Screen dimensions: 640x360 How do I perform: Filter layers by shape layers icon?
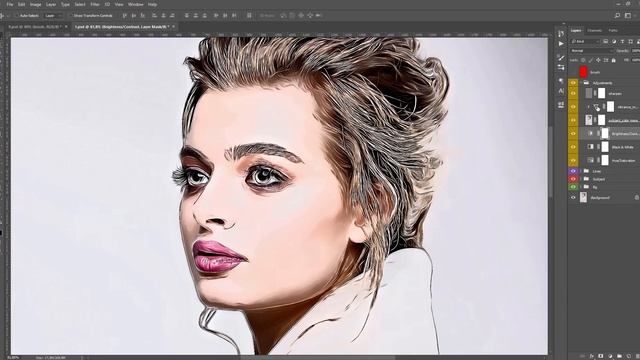[x=631, y=41]
